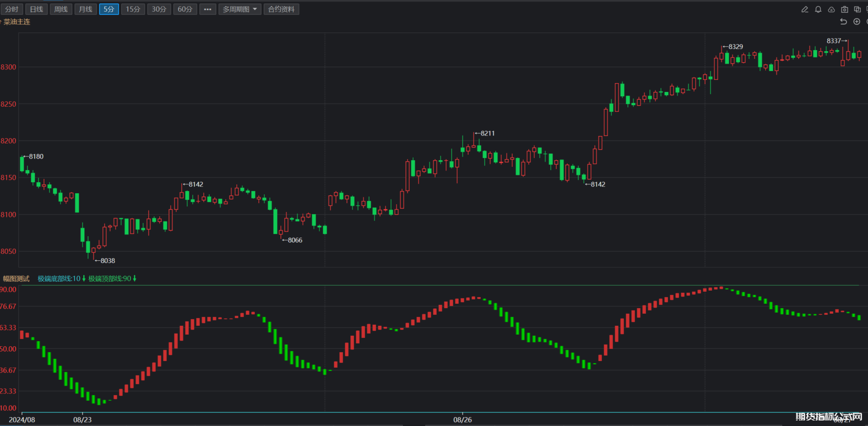
Task: Click the 08/26 date axis marker
Action: point(463,419)
